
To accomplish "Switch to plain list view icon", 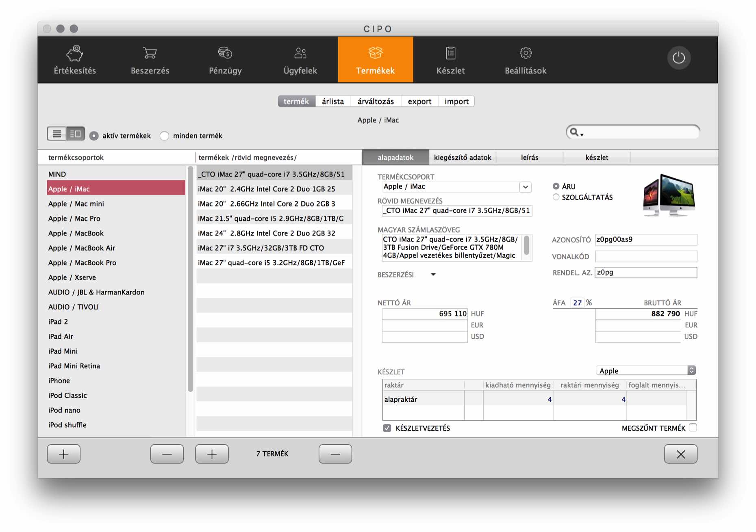I will coord(57,134).
